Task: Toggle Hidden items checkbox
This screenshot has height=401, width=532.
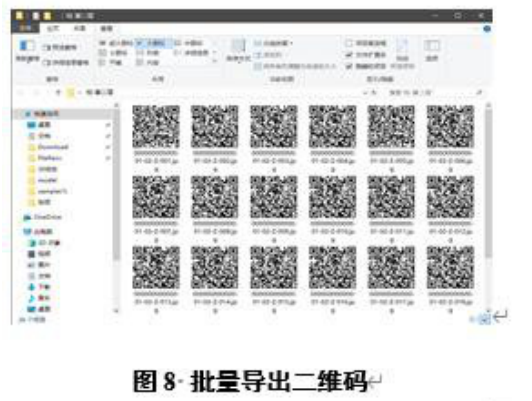Action: click(x=366, y=66)
